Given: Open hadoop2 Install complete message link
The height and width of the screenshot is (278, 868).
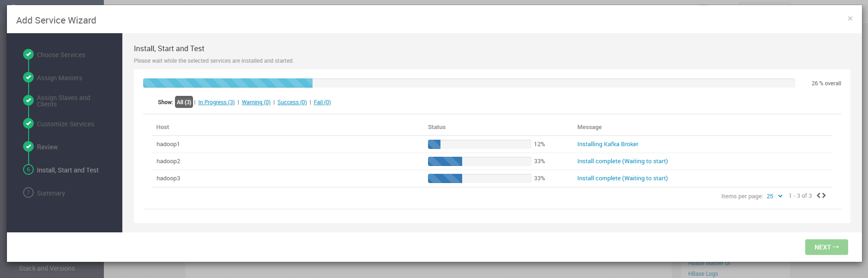Looking at the screenshot, I should coord(622,161).
